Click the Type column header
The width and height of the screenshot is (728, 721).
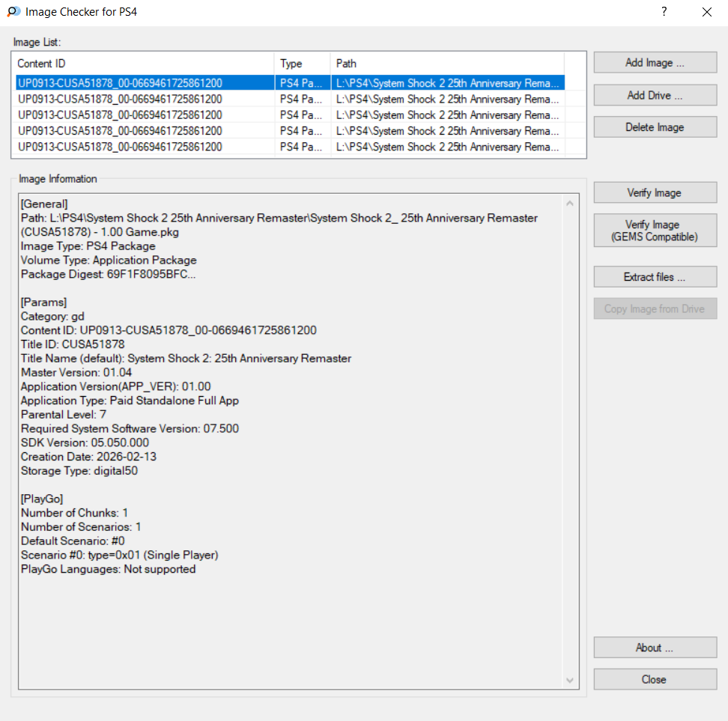(302, 64)
